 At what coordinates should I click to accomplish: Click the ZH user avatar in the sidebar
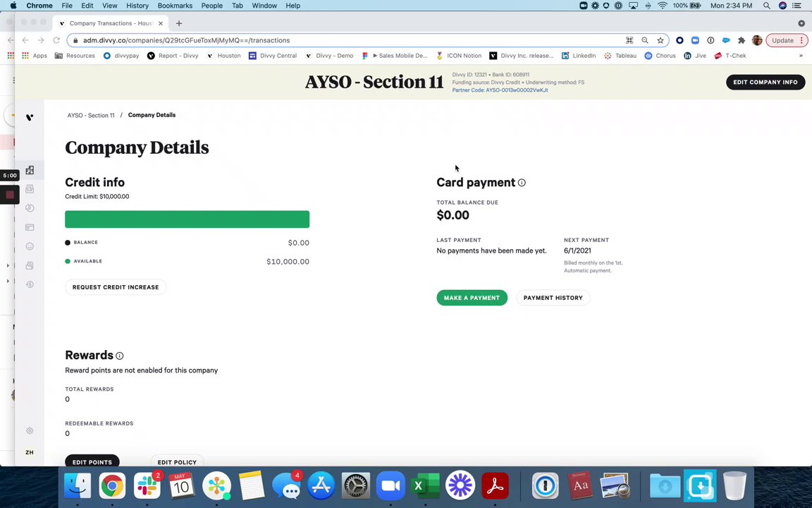tap(30, 452)
